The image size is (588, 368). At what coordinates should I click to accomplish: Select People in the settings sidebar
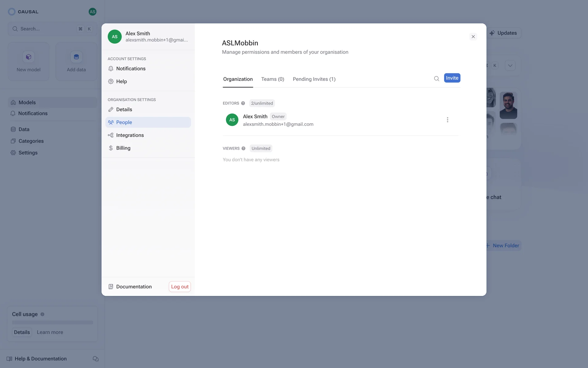(x=124, y=122)
